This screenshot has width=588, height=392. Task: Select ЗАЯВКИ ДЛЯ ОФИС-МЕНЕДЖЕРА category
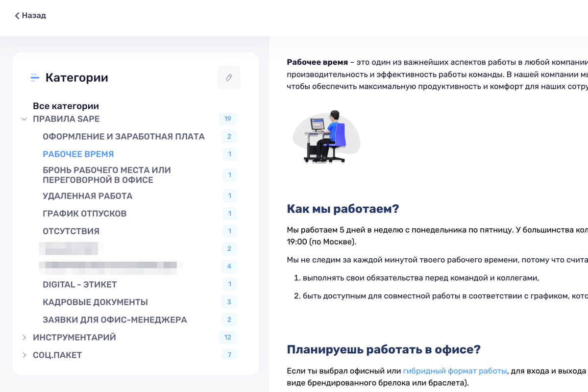(115, 320)
